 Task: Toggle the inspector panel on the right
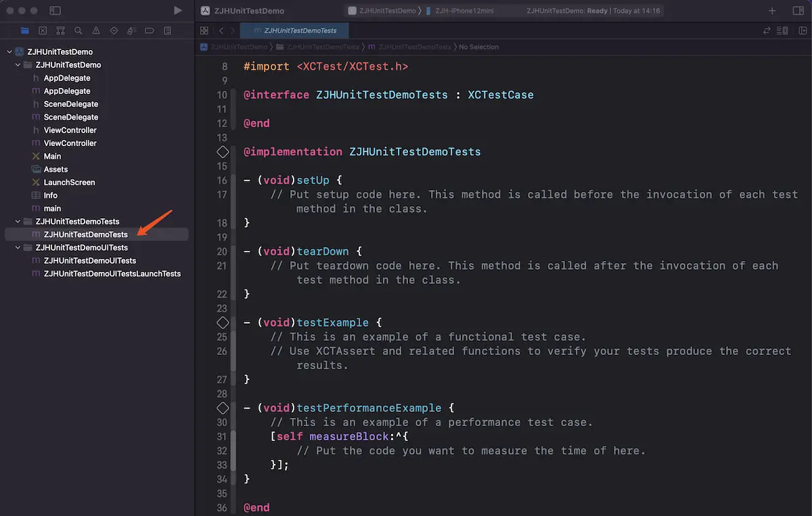click(x=798, y=11)
